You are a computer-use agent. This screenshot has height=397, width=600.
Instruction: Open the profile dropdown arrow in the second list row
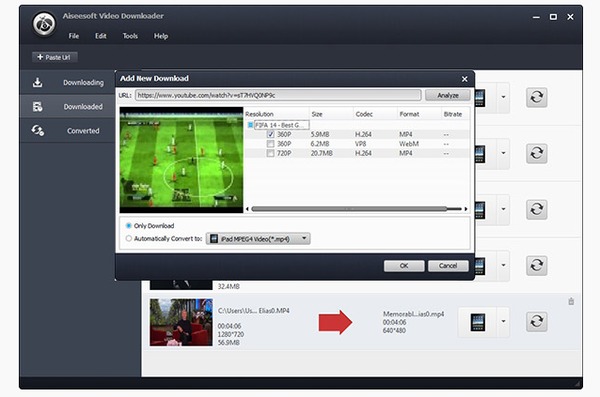tap(504, 153)
